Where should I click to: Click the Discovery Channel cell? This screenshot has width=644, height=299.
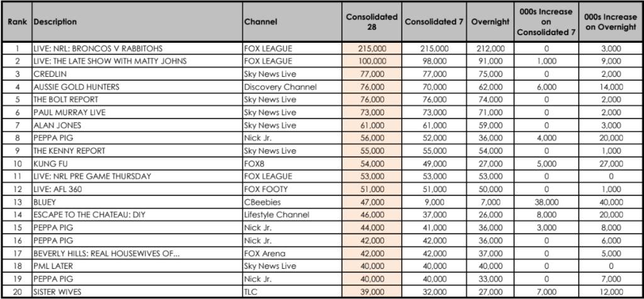point(292,87)
